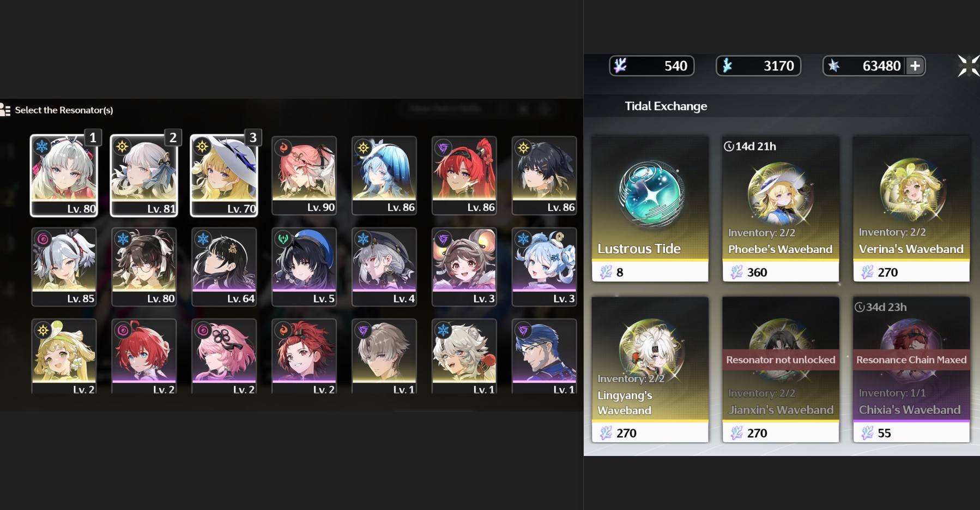Select the pink-haired Lv. 90 resonator
The image size is (980, 510).
pyautogui.click(x=304, y=176)
